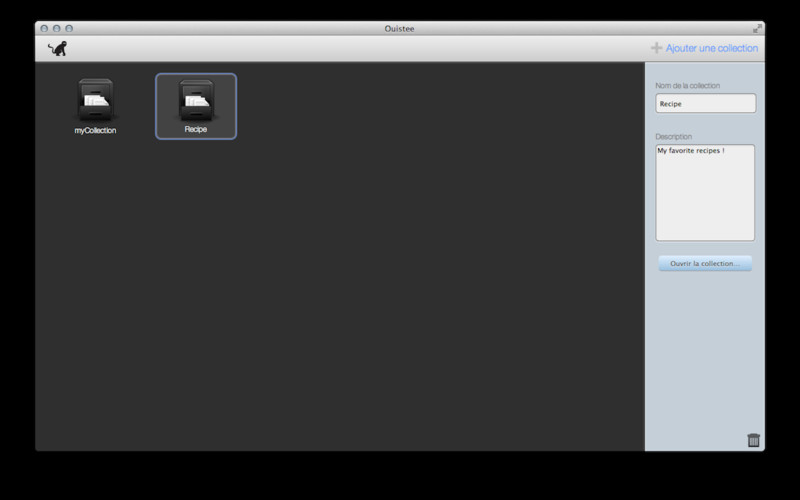Open the Ajouter une collection link
The width and height of the screenshot is (800, 500).
[711, 48]
